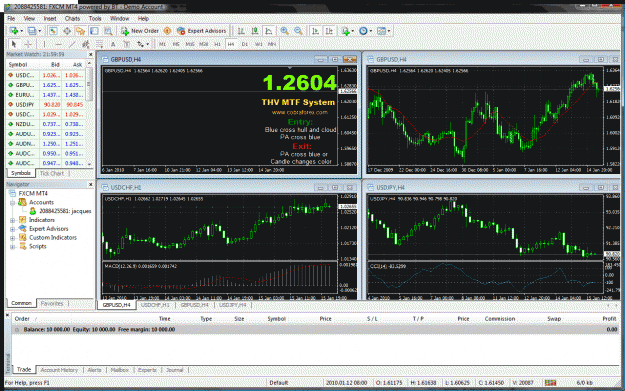The width and height of the screenshot is (625, 391).
Task: Set timeframe to H1
Action: [217, 44]
